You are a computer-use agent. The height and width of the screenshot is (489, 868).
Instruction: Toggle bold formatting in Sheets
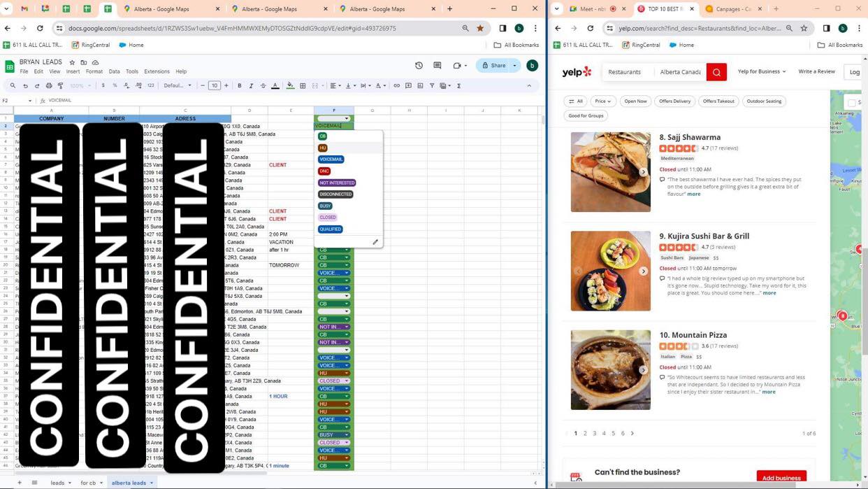pyautogui.click(x=240, y=85)
